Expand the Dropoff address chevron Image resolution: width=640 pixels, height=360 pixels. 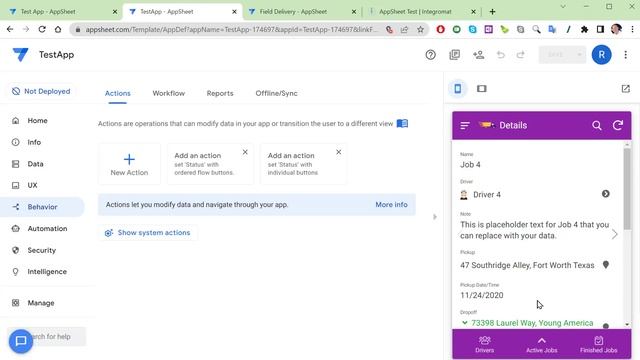pyautogui.click(x=464, y=322)
